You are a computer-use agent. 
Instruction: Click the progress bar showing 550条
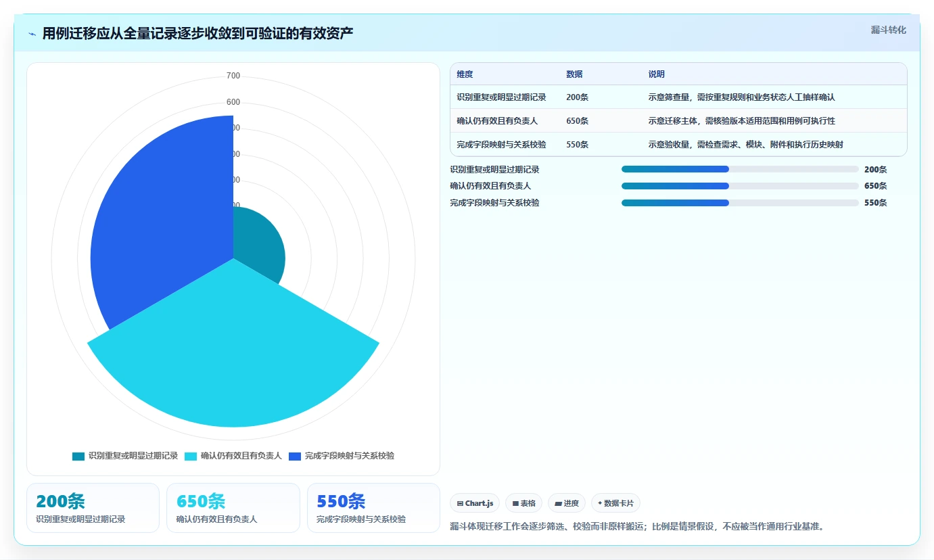click(740, 202)
